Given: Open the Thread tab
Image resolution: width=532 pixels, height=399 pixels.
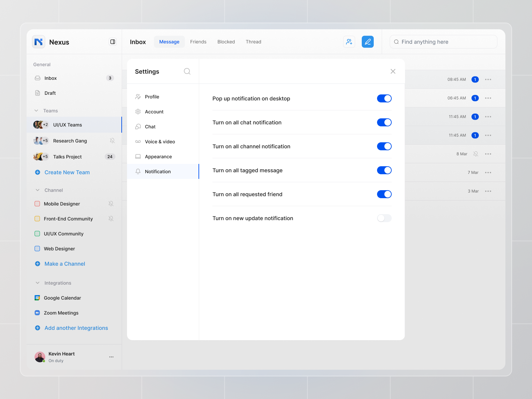Looking at the screenshot, I should [x=253, y=42].
